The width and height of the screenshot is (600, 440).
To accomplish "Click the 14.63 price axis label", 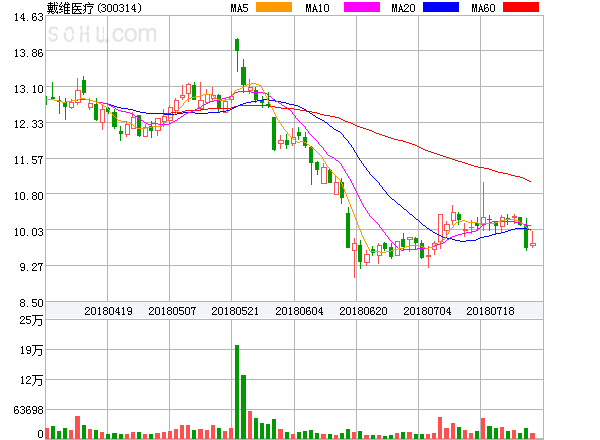I will (29, 17).
